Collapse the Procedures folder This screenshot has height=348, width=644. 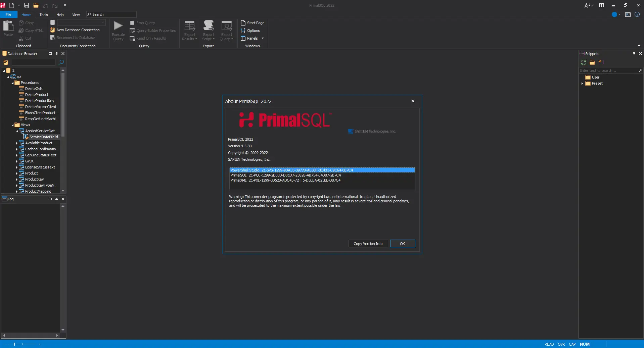click(12, 83)
